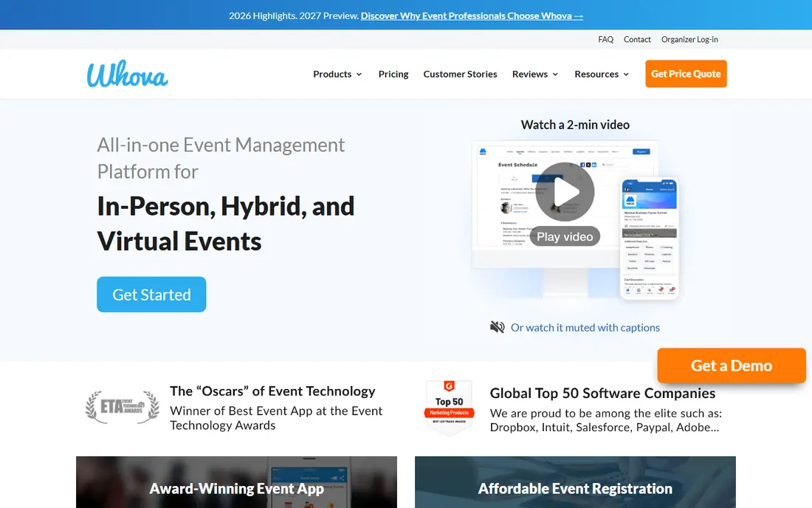Click the Play video label
Screen dimensions: 812x508
point(565,237)
